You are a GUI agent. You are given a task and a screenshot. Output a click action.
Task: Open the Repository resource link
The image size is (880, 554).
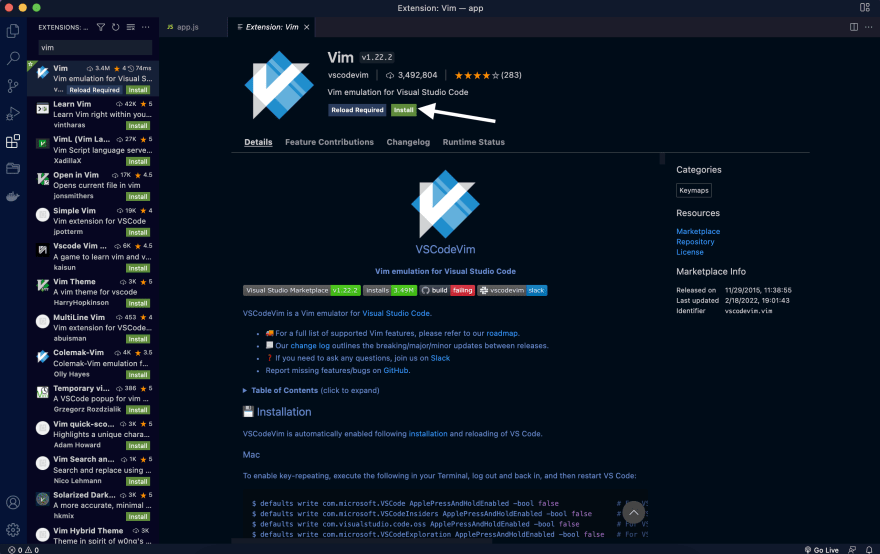click(695, 242)
